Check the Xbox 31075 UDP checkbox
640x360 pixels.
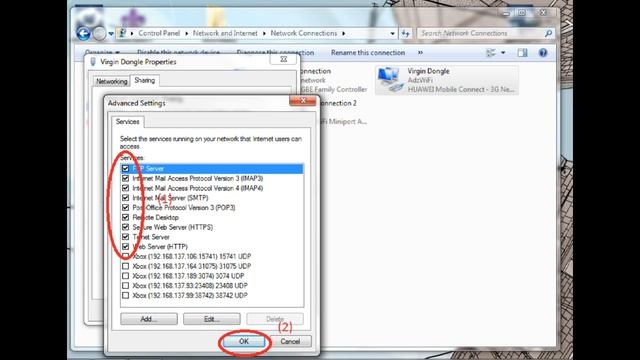click(x=125, y=266)
